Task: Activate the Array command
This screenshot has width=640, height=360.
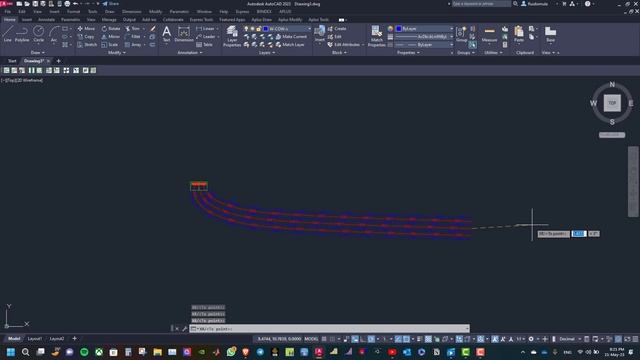Action: click(133, 44)
